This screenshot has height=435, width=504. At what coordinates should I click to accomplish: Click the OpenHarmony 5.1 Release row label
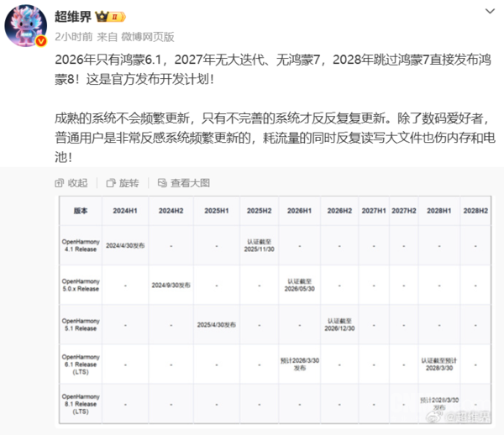[81, 324]
